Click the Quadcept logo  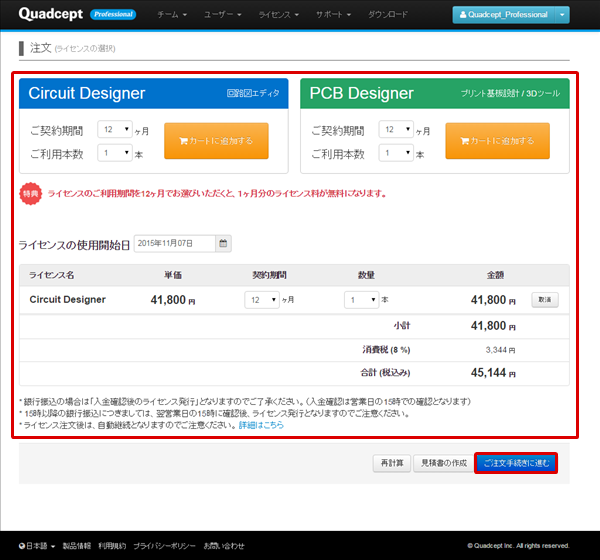51,14
